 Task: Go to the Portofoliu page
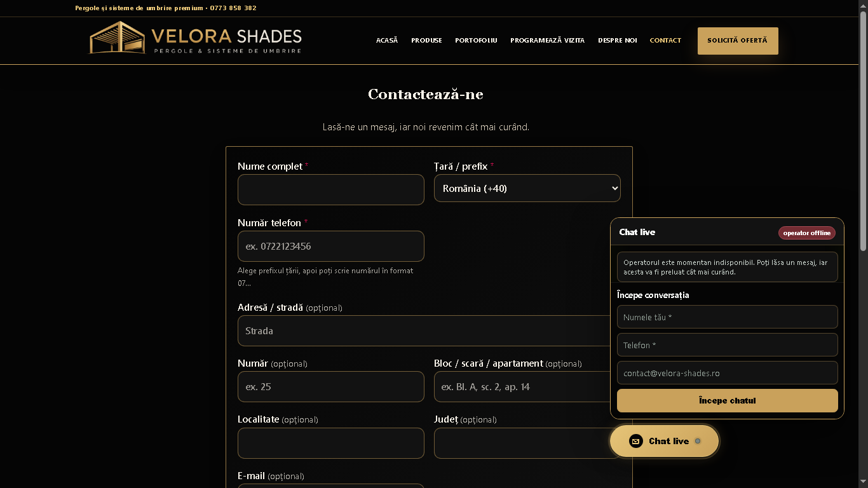(x=476, y=40)
